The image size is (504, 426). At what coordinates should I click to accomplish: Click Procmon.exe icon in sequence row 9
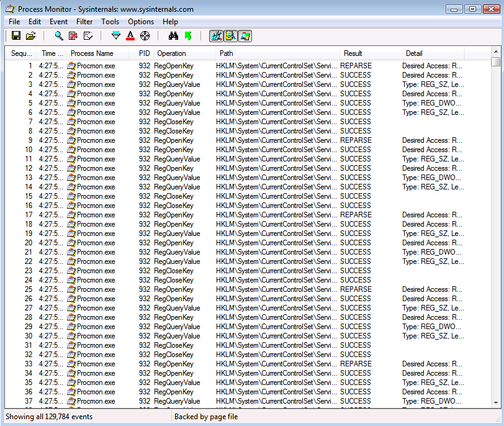(x=71, y=140)
